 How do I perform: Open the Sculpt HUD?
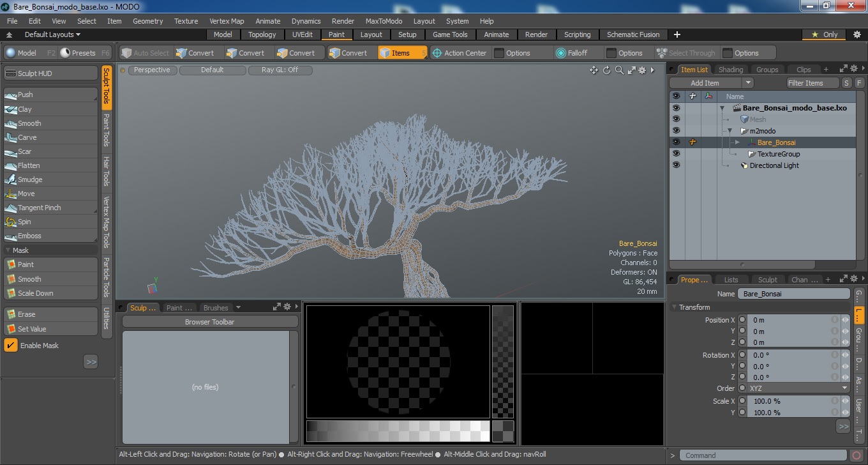click(x=50, y=73)
